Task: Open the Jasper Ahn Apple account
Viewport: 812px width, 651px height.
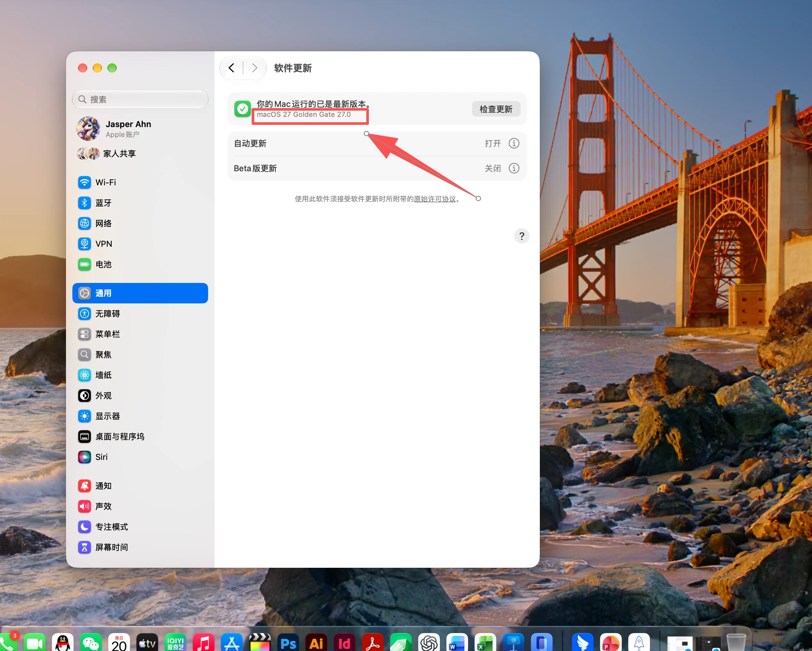Action: tap(140, 128)
